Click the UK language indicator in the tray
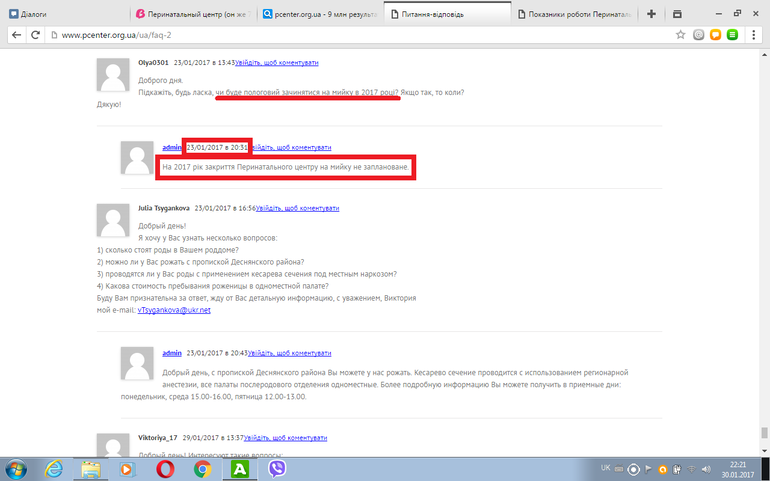This screenshot has height=481, width=770. 606,467
